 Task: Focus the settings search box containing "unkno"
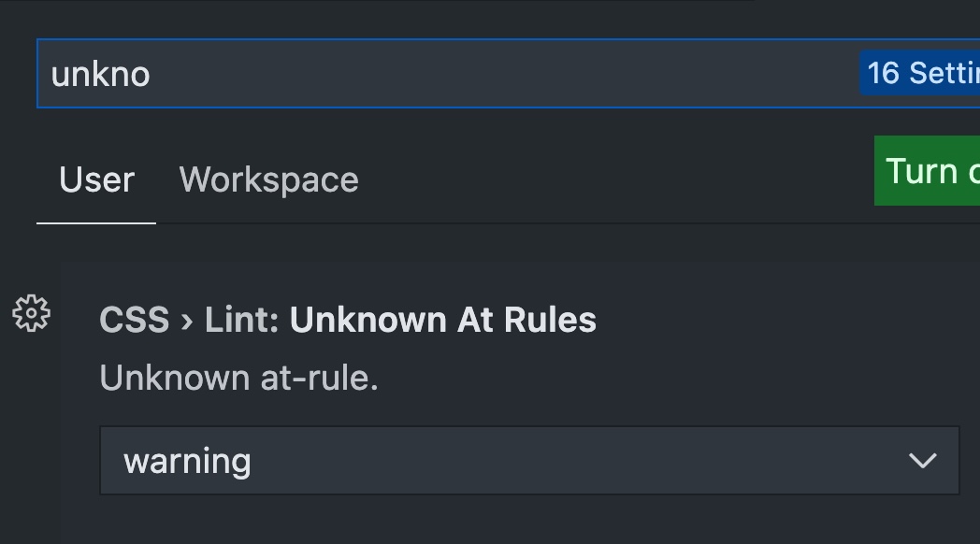[x=449, y=73]
